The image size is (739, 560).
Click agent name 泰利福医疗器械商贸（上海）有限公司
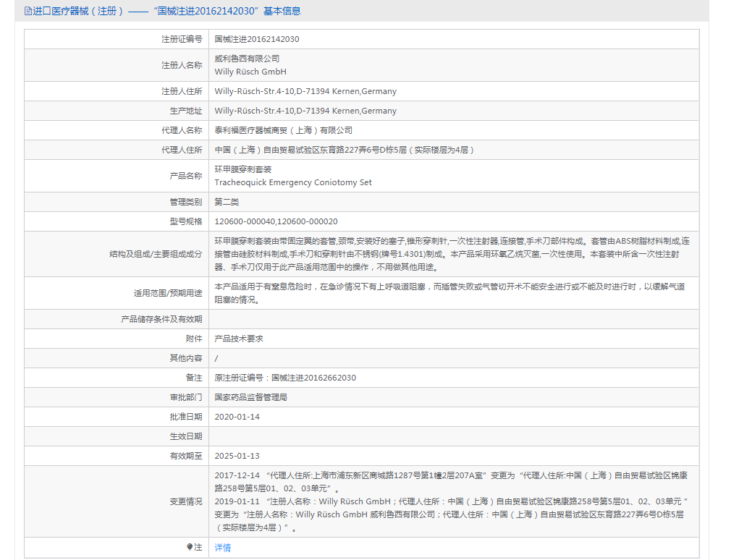(x=284, y=130)
